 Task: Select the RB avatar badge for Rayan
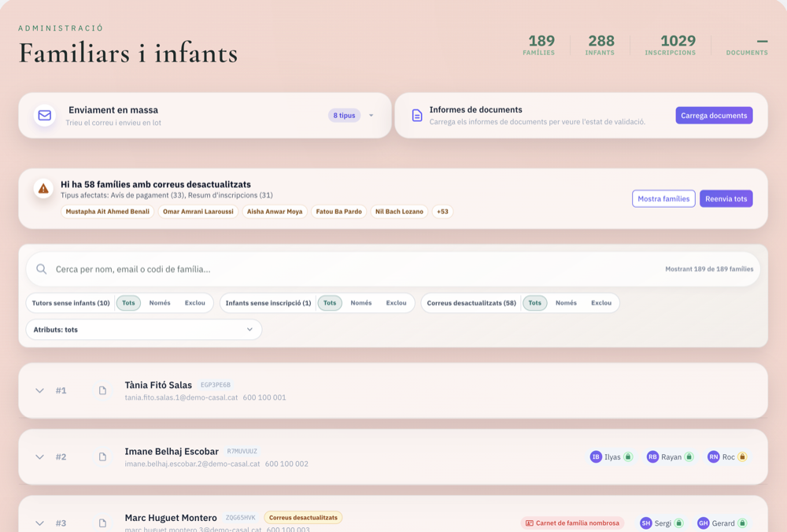(x=652, y=456)
